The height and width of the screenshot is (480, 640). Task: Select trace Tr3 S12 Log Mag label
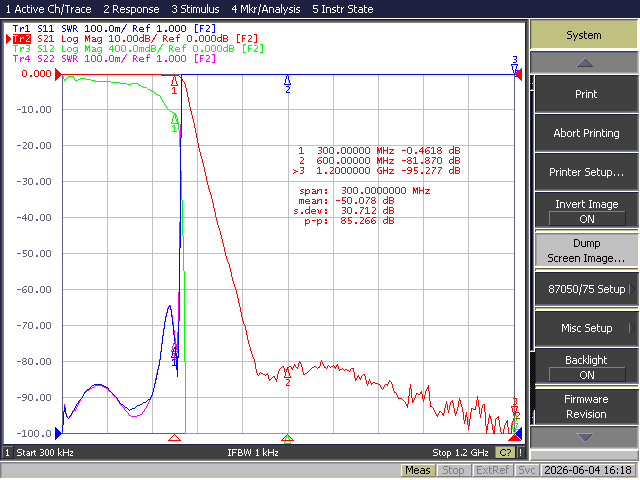(x=138, y=49)
